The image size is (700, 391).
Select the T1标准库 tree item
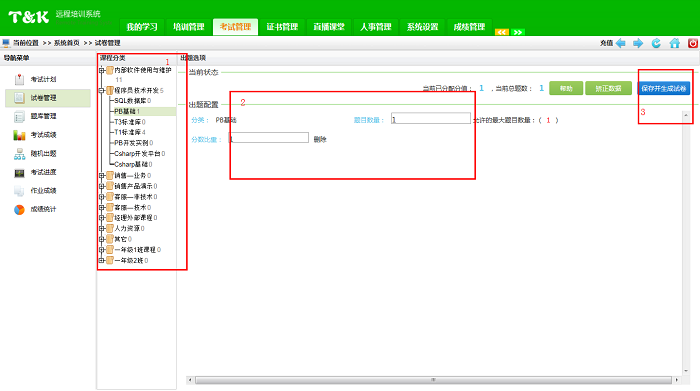(x=129, y=133)
